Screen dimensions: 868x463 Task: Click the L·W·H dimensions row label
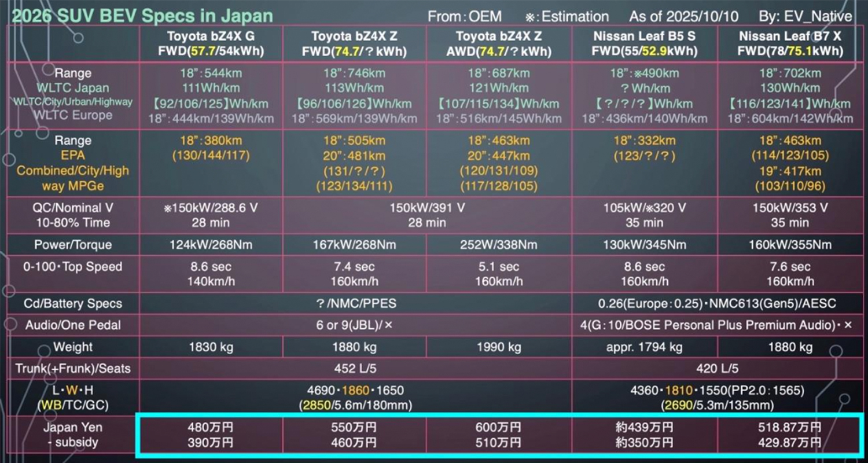point(72,398)
